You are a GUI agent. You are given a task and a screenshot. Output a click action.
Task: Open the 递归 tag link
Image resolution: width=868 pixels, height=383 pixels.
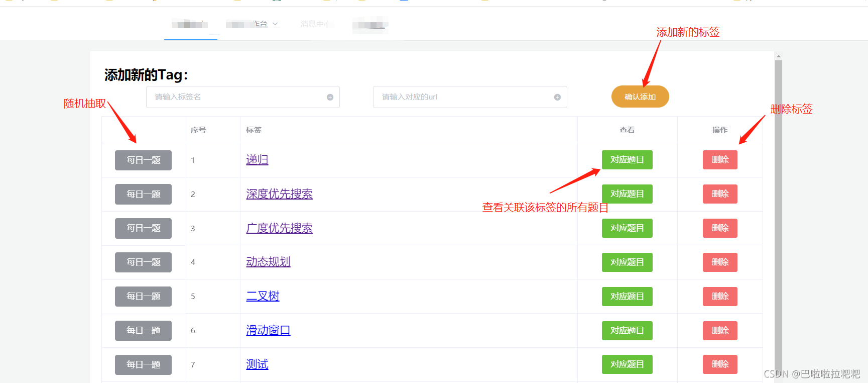(257, 160)
